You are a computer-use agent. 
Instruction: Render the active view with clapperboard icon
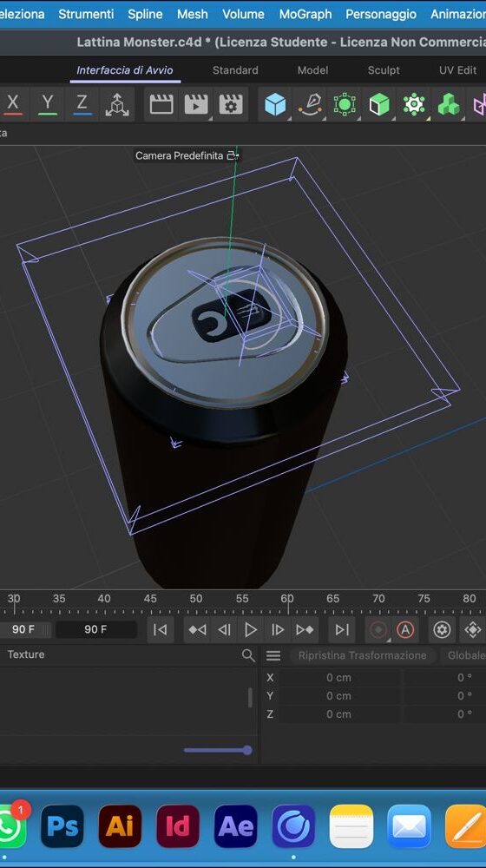tap(161, 104)
